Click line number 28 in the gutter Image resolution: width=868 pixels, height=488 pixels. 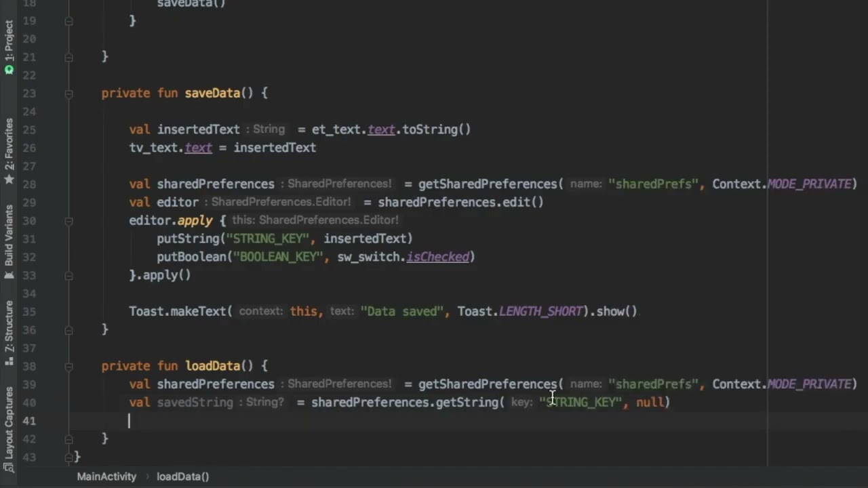(x=28, y=184)
